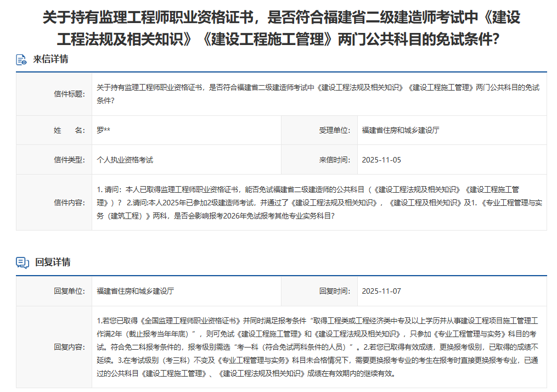Click 福建省住房和城乡建设厅 in the 受理单位 row
Screen dimensions: 557x392
click(x=401, y=130)
